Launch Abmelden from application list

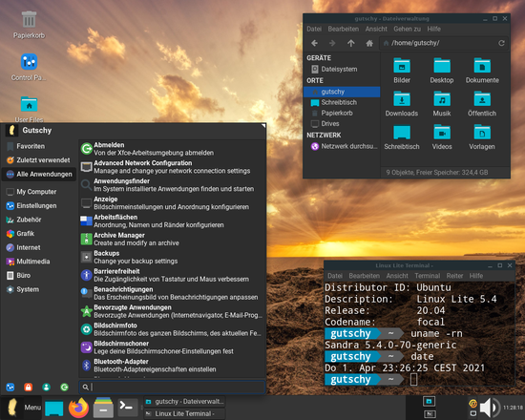click(x=172, y=149)
